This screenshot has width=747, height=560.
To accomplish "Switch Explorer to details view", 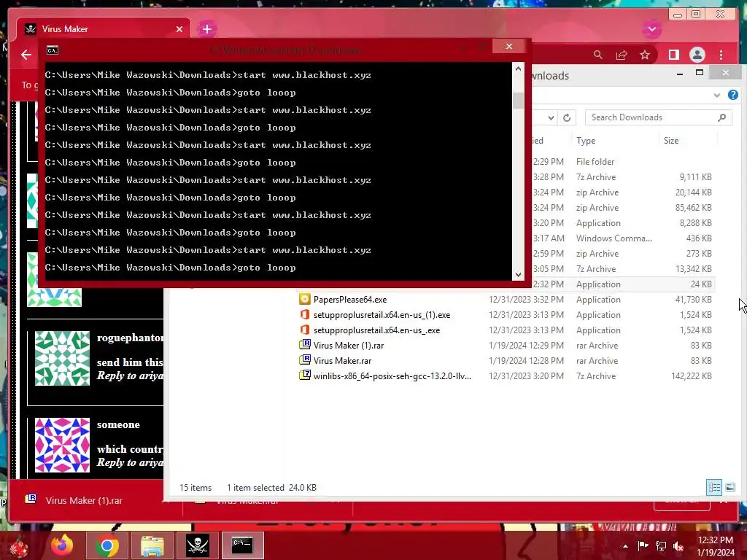I will [713, 487].
